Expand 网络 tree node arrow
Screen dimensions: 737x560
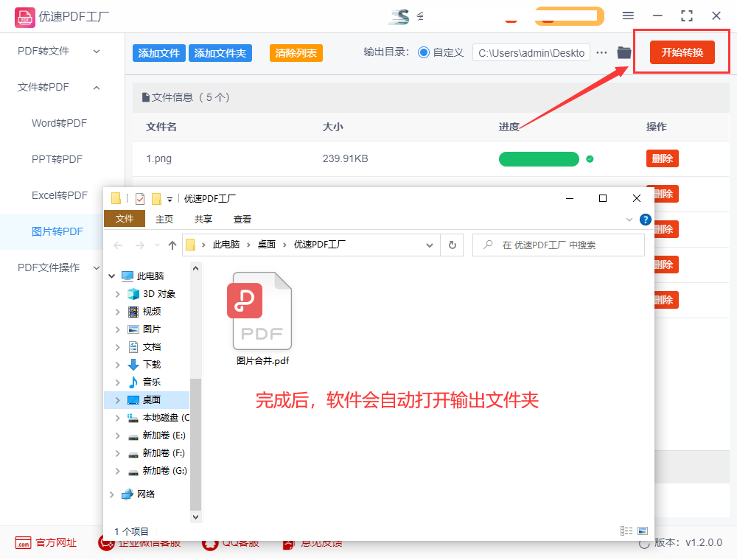(111, 494)
